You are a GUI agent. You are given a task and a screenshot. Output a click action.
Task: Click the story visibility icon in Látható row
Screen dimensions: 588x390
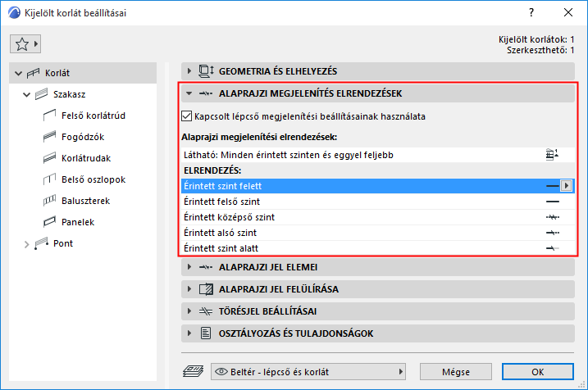point(552,154)
